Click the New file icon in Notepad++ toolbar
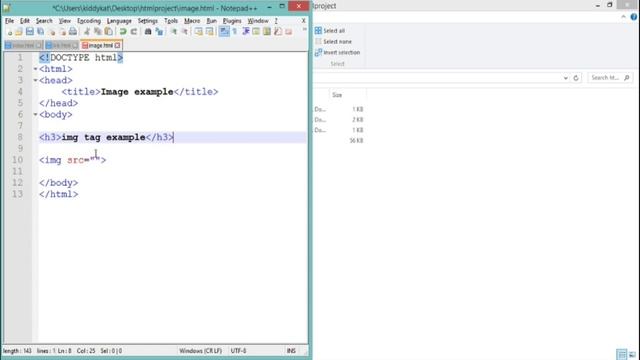The height and width of the screenshot is (360, 640). click(9, 32)
